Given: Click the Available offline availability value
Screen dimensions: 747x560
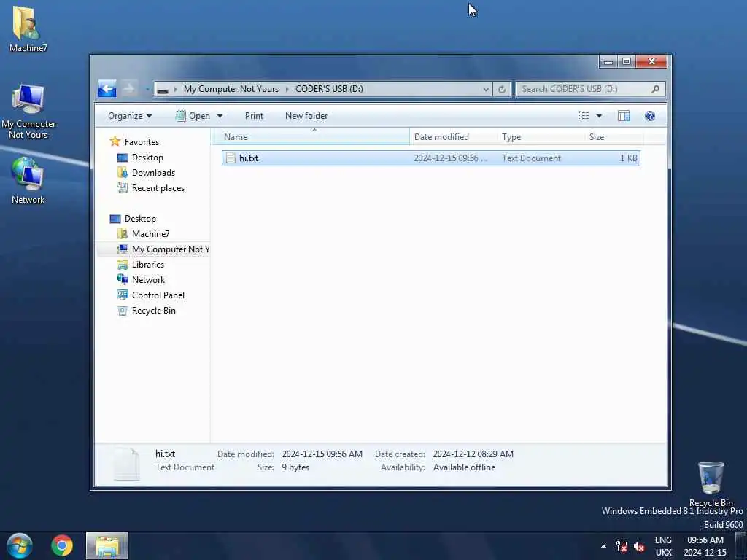Looking at the screenshot, I should point(464,467).
